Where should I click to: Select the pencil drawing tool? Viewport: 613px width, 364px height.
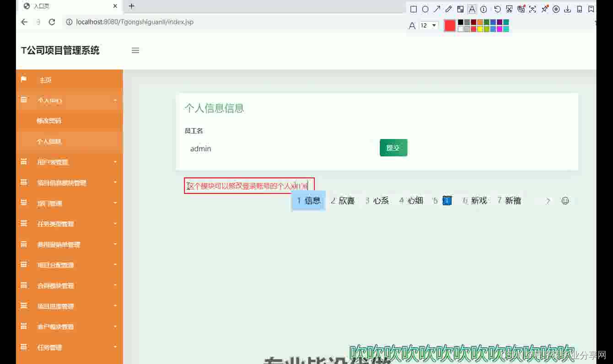[x=449, y=9]
